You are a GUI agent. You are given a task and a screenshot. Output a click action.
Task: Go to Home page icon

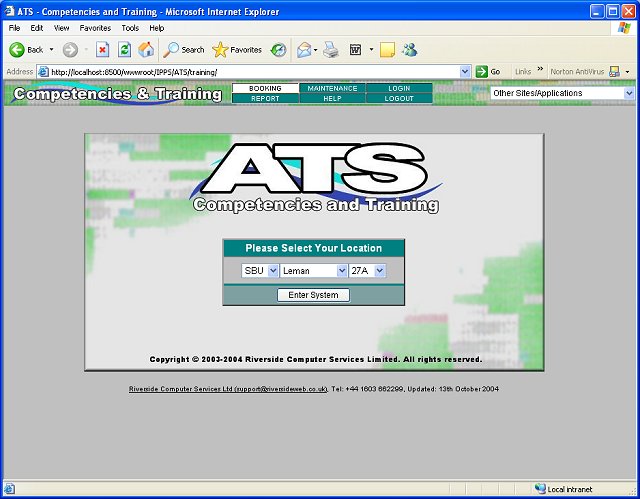pyautogui.click(x=146, y=50)
